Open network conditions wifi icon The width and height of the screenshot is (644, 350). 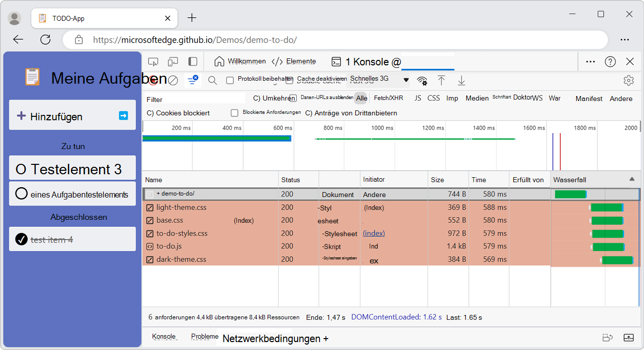pyautogui.click(x=422, y=80)
